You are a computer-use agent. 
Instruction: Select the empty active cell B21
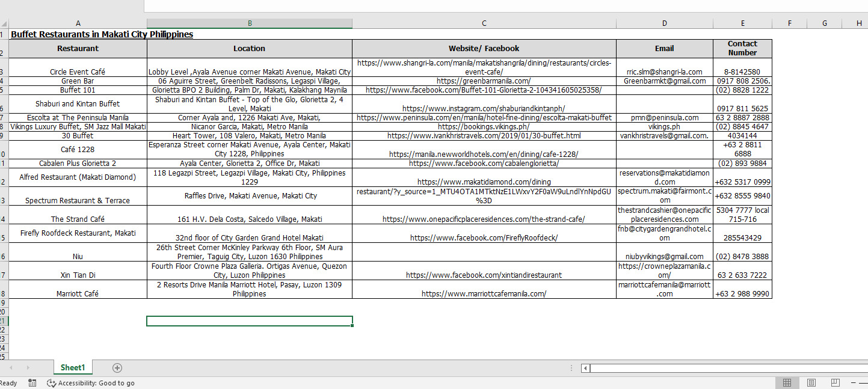250,321
